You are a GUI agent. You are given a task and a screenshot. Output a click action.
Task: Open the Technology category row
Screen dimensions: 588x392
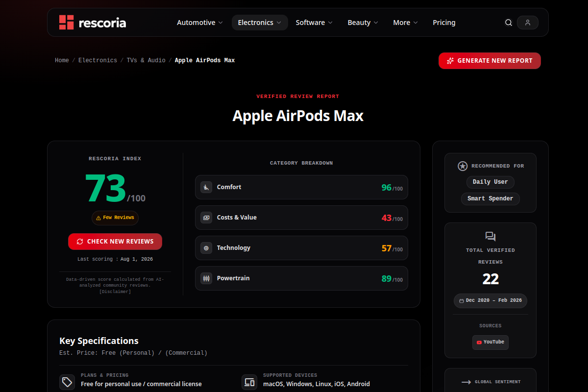point(301,248)
